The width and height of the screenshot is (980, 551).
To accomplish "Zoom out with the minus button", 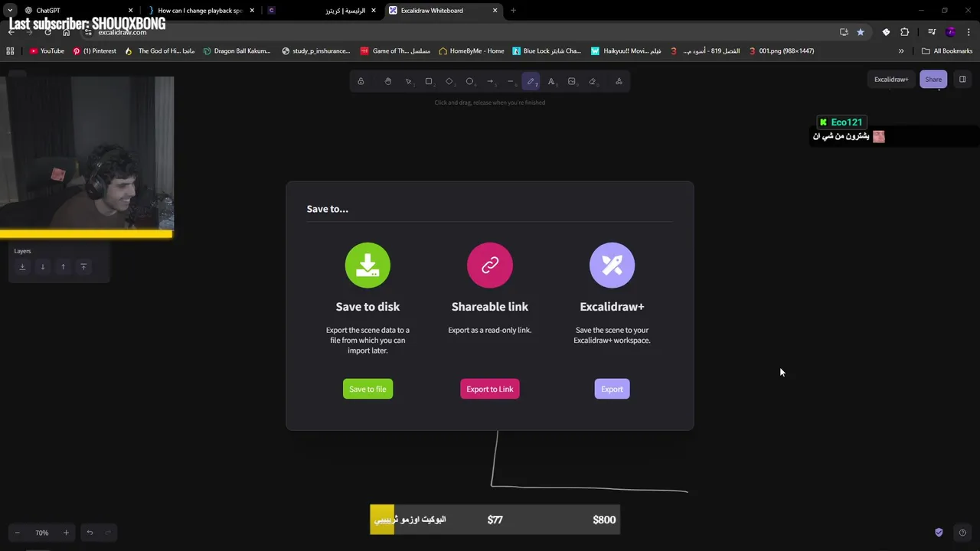I will click(x=18, y=533).
